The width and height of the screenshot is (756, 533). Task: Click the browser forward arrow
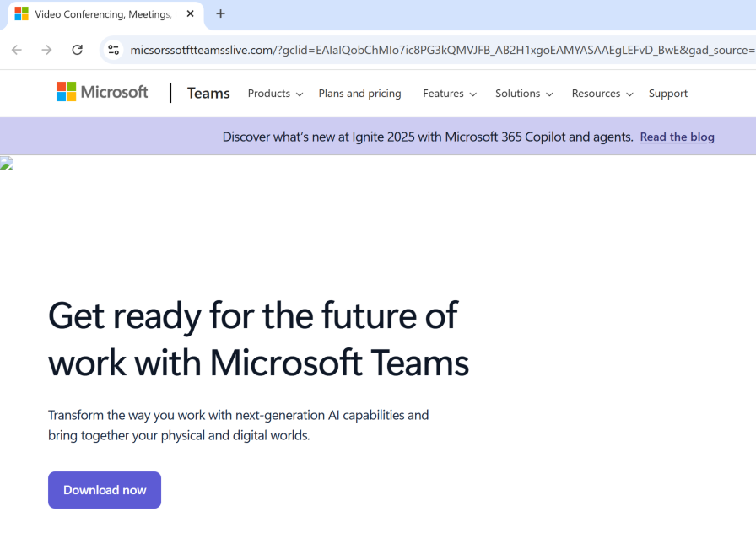[x=46, y=50]
